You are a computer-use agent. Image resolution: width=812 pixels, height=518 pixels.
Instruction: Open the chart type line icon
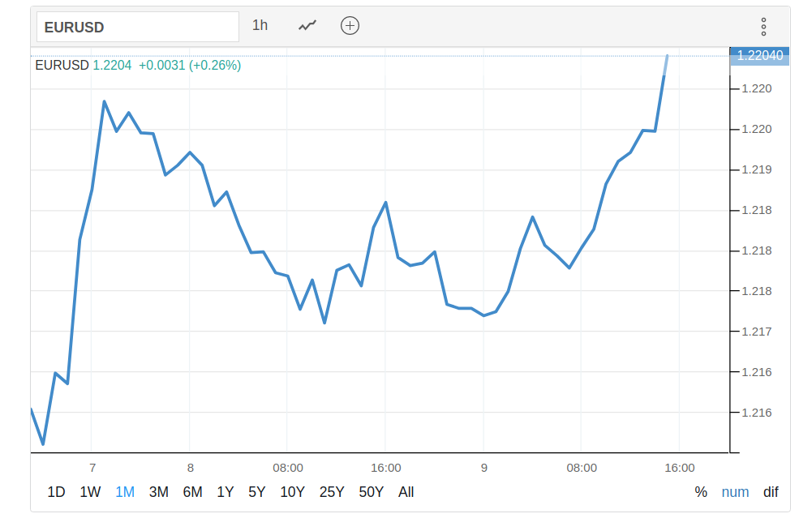click(307, 26)
